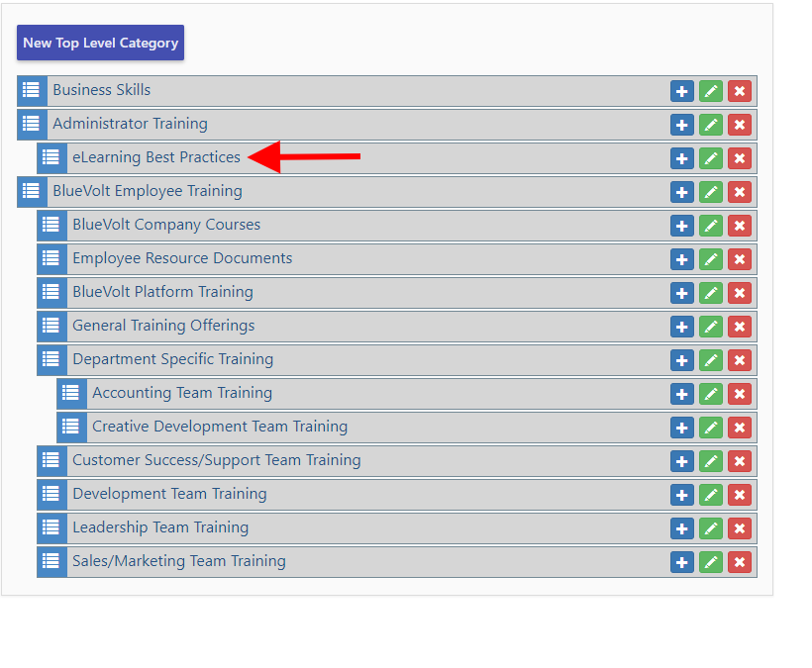The width and height of the screenshot is (812, 668).
Task: Add subcategory under Administrator Training
Action: pyautogui.click(x=682, y=125)
